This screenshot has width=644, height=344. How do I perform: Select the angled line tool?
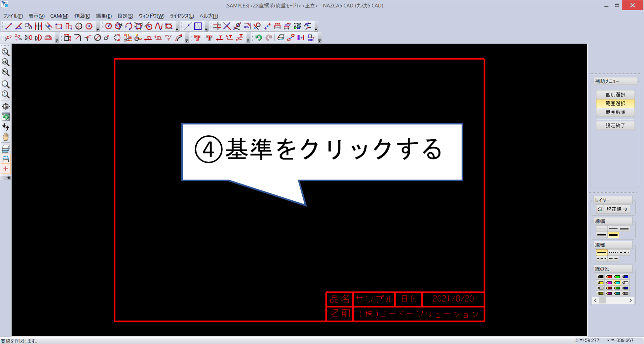pyautogui.click(x=19, y=26)
